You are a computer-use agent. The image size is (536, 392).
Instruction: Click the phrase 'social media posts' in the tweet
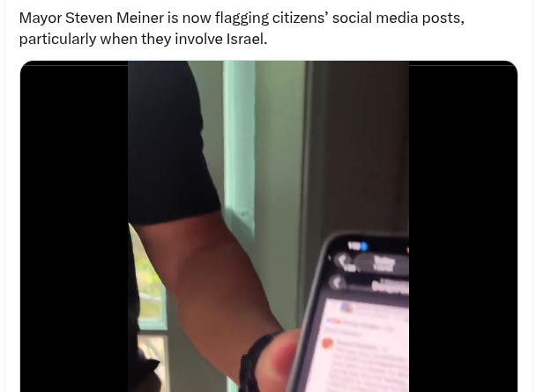(x=398, y=18)
